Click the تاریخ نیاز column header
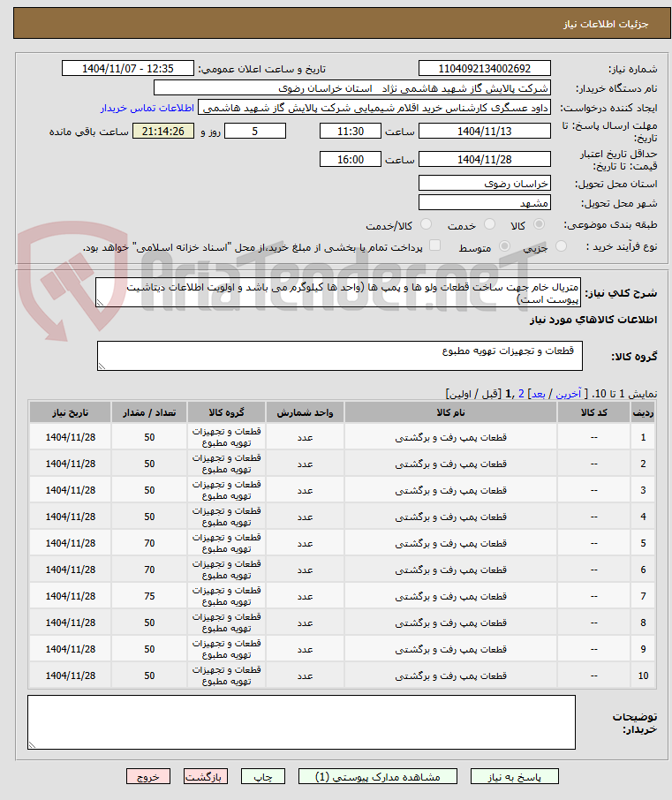 [71, 412]
